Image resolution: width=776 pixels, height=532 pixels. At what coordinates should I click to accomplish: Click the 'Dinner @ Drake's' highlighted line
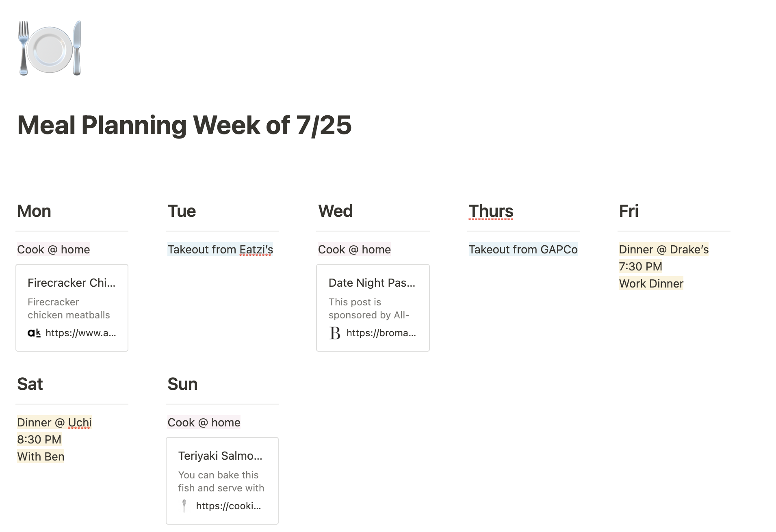point(663,249)
